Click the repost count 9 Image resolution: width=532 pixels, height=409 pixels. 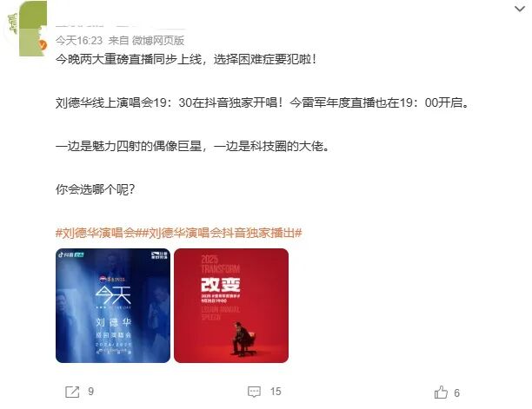coord(90,392)
